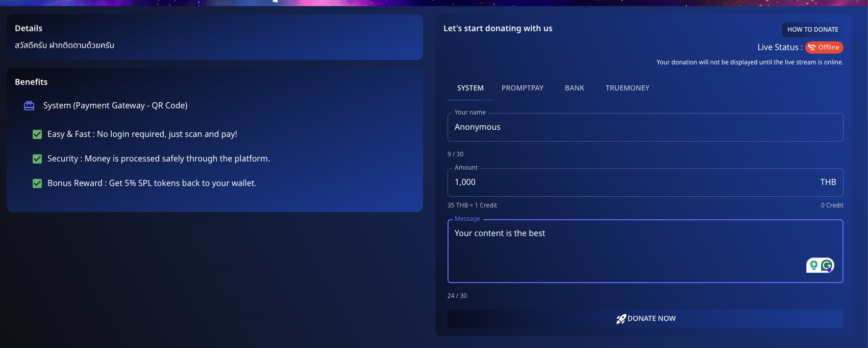
Task: Click the offline wifi-slash status icon
Action: point(812,48)
